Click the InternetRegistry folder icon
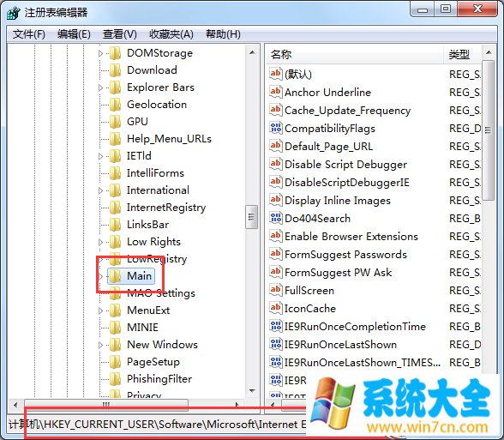Viewport: 504px width, 440px height. (115, 208)
